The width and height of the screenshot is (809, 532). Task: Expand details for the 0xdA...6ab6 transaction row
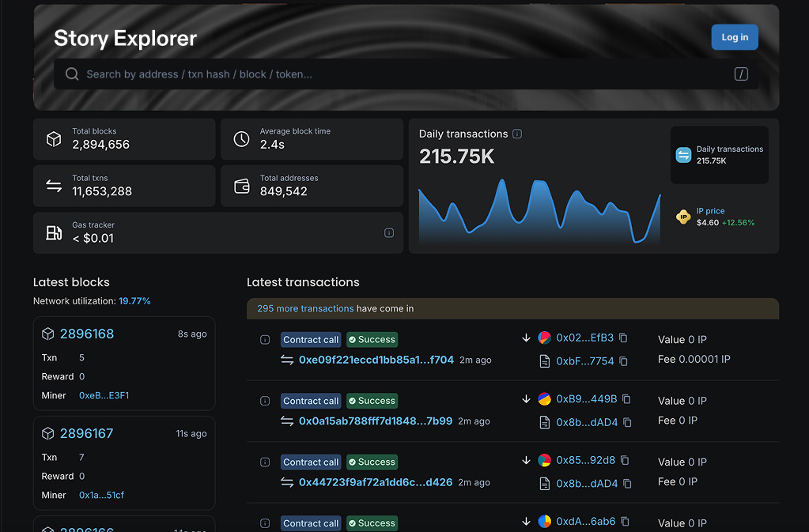point(265,523)
